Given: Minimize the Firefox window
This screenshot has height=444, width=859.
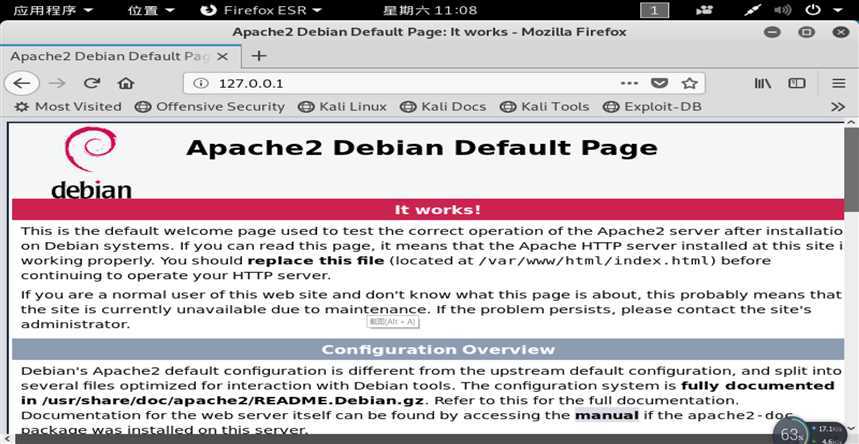Looking at the screenshot, I should (x=772, y=32).
